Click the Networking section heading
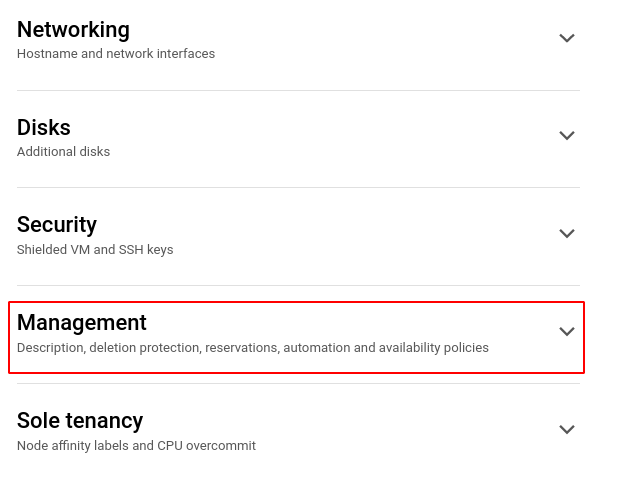Viewport: 625px width, 493px height. pyautogui.click(x=73, y=30)
